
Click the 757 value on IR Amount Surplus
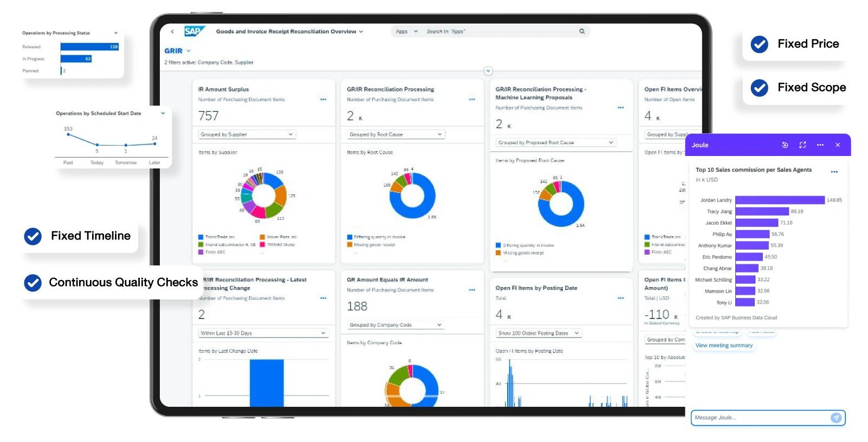point(209,116)
